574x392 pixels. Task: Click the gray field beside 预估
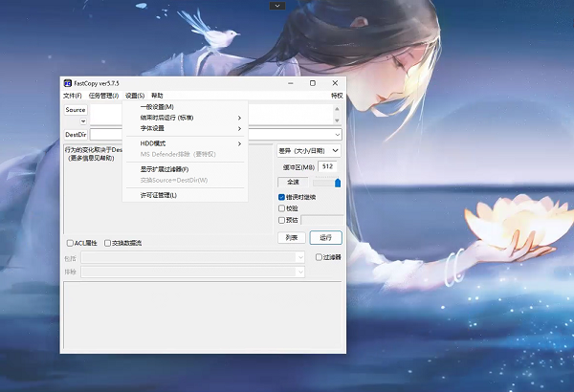[321, 220]
